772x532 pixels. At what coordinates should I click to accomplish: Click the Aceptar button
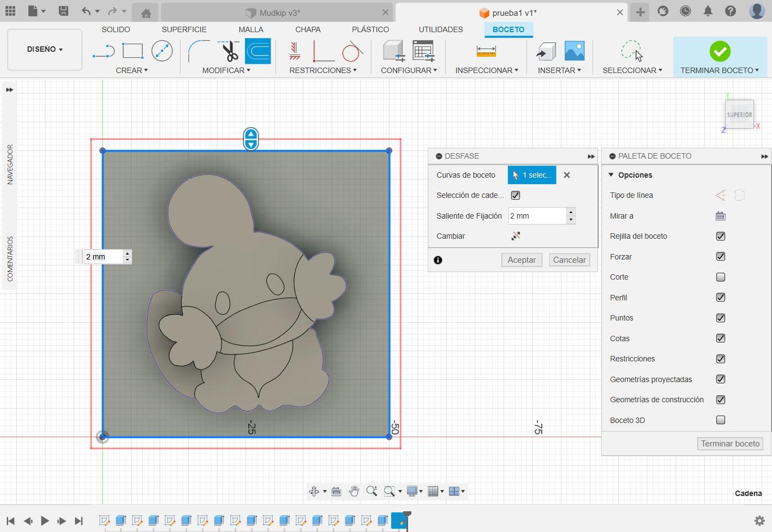click(x=521, y=260)
